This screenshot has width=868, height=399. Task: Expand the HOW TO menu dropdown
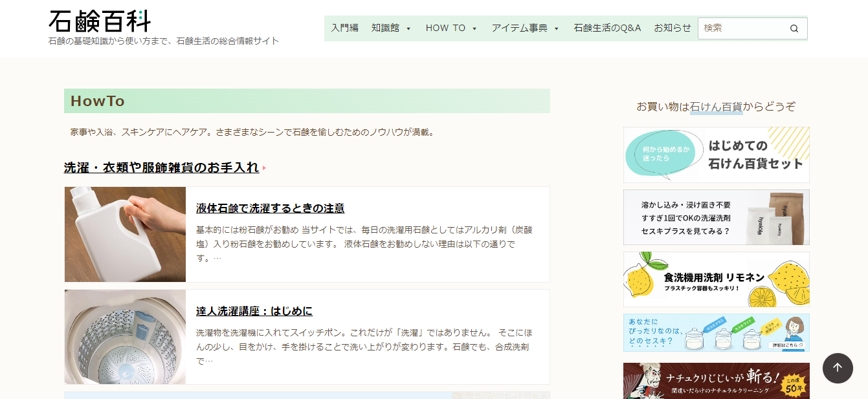[474, 28]
